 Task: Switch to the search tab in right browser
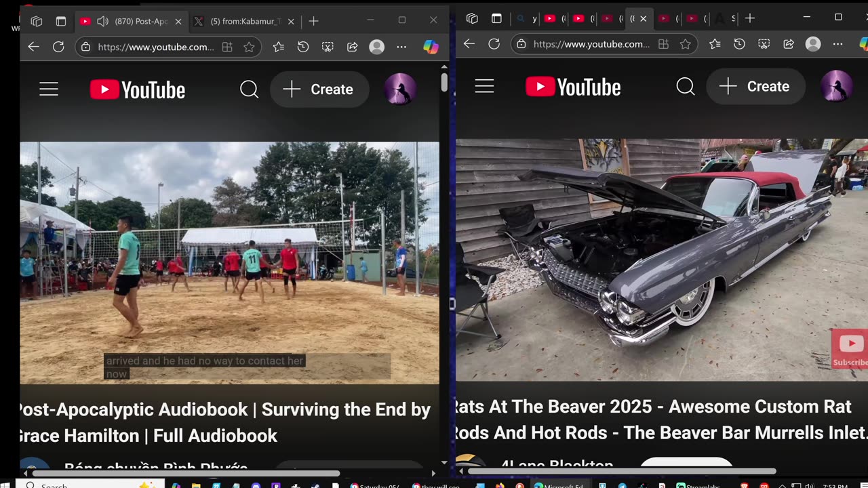526,18
